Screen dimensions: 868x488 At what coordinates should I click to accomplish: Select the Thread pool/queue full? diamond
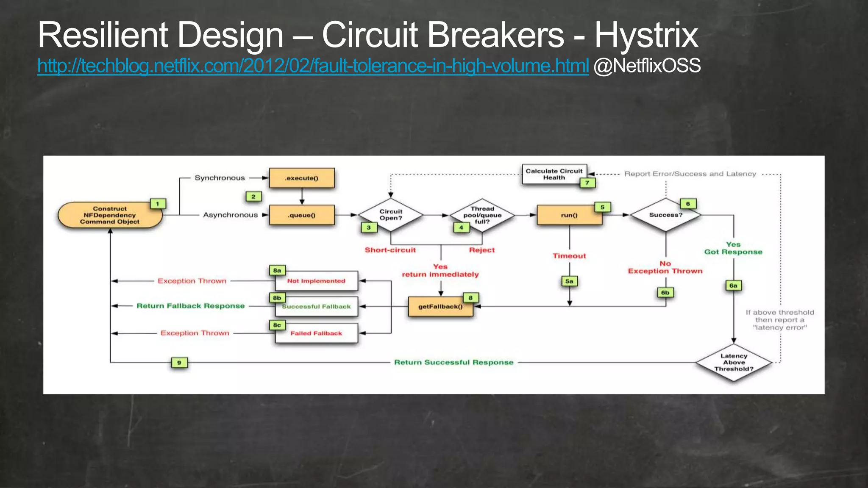[x=482, y=215]
